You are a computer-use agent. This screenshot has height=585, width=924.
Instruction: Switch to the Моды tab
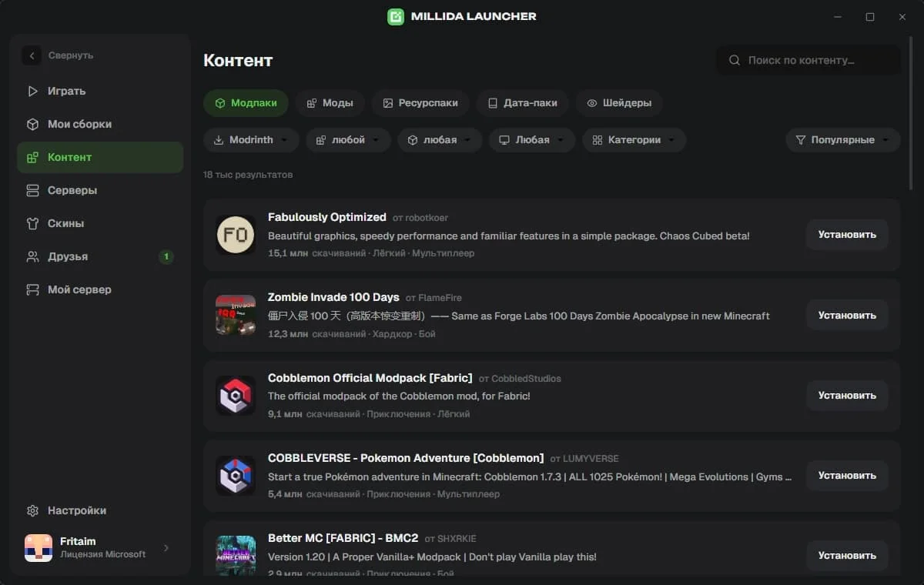(330, 103)
